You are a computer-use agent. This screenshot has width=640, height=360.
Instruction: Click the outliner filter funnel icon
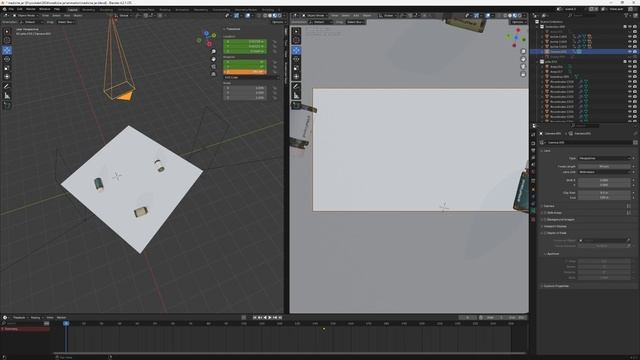(627, 16)
